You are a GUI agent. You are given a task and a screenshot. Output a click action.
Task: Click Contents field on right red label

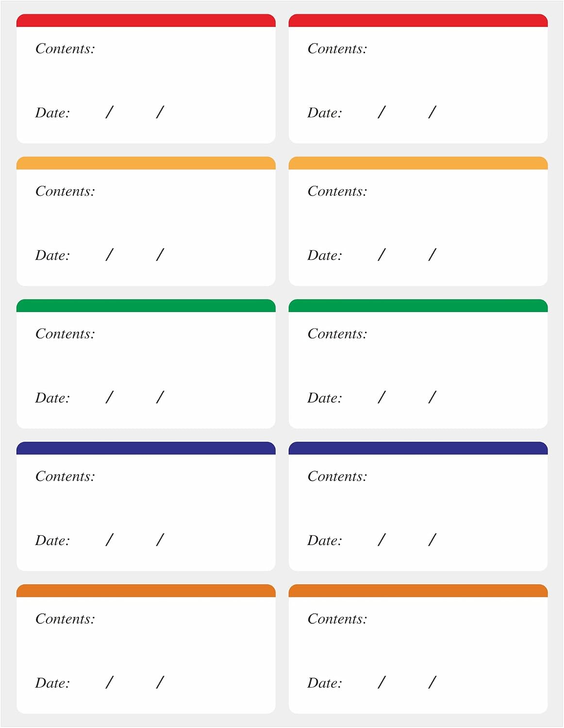pos(337,49)
